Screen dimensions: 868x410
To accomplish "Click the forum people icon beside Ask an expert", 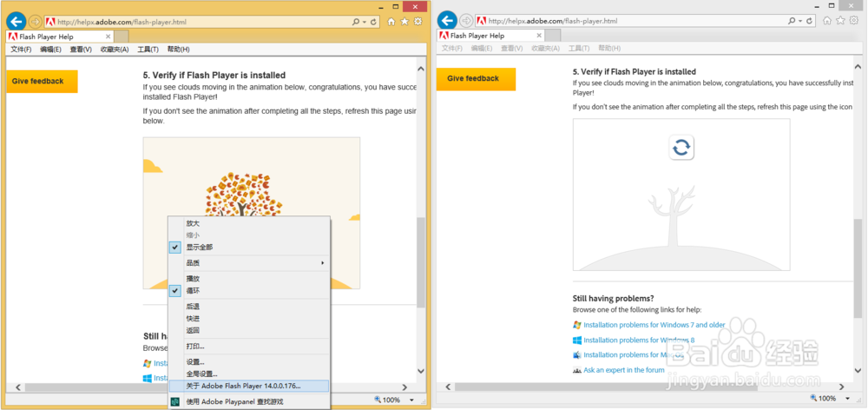I will [x=577, y=369].
